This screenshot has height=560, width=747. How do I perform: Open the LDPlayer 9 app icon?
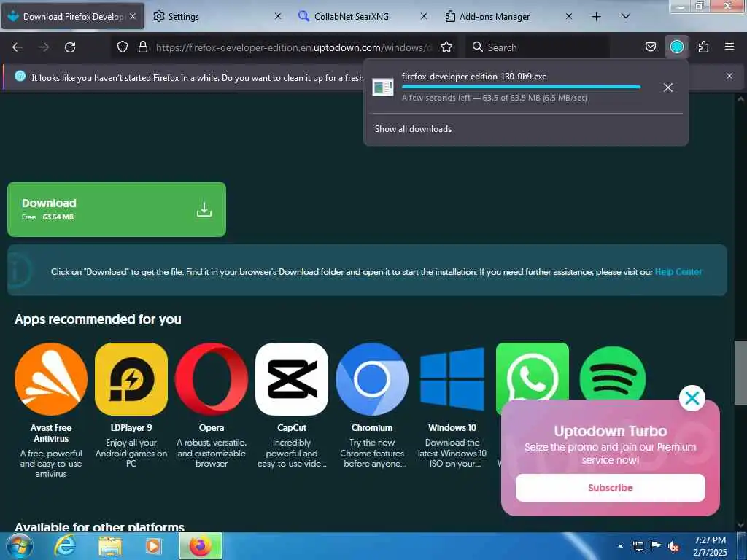click(131, 379)
